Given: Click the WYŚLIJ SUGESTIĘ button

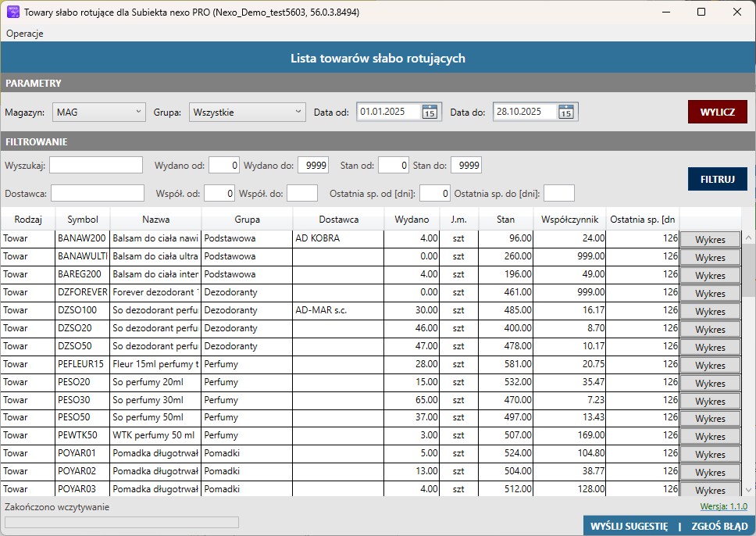Looking at the screenshot, I should tap(629, 526).
